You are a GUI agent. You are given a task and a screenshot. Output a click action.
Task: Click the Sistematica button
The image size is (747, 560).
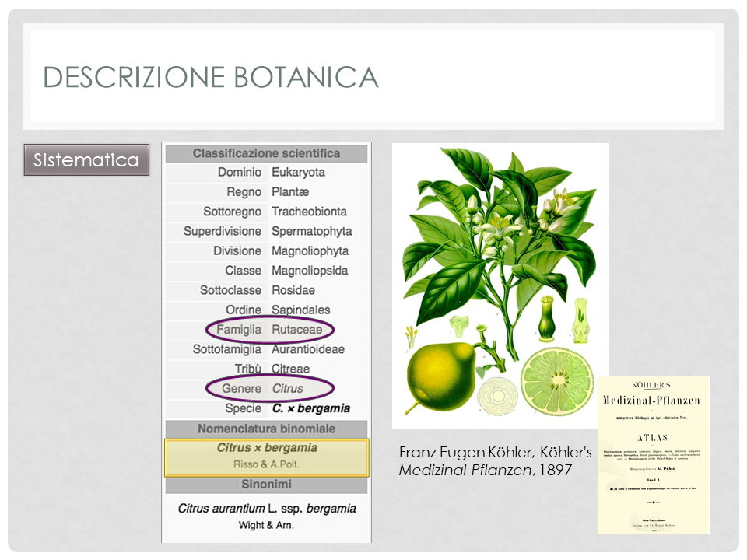pos(86,159)
